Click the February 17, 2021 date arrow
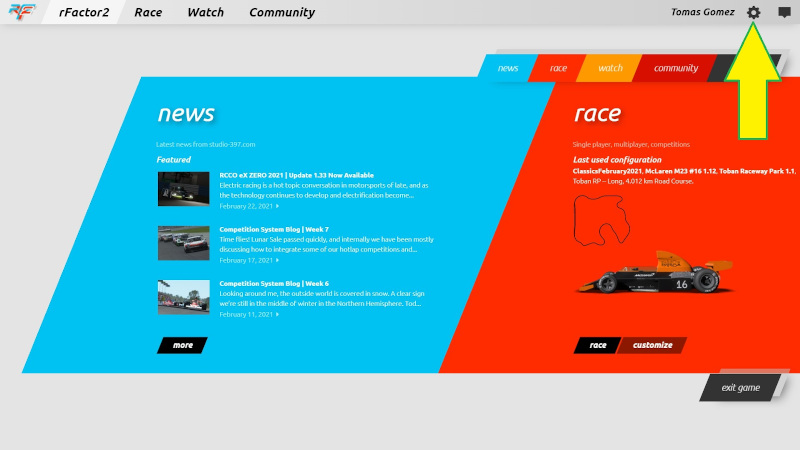 [x=277, y=260]
